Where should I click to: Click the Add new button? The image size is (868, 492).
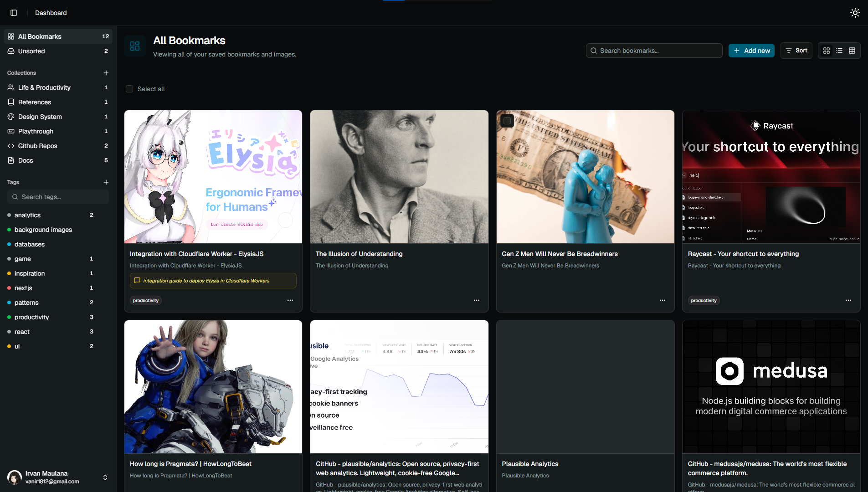[751, 51]
